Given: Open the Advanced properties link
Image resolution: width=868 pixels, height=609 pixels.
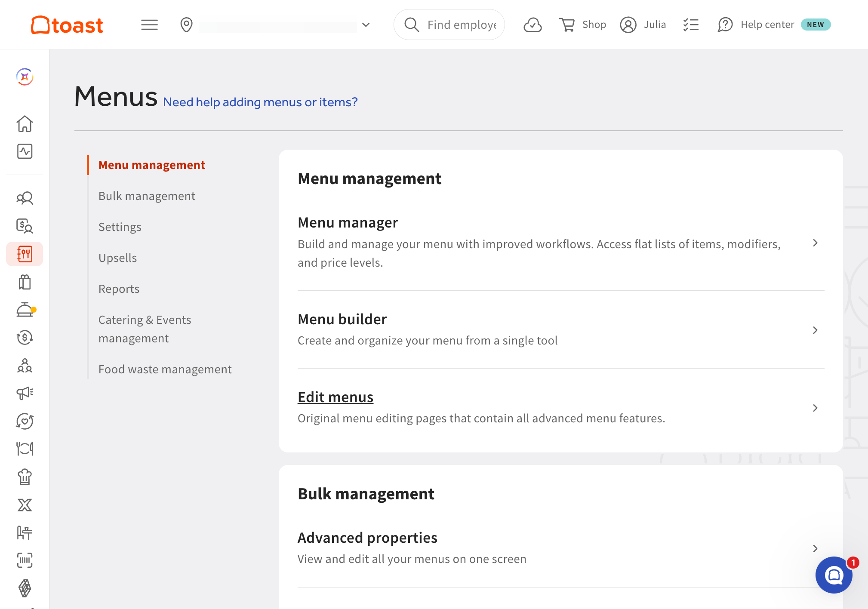Looking at the screenshot, I should 367,538.
